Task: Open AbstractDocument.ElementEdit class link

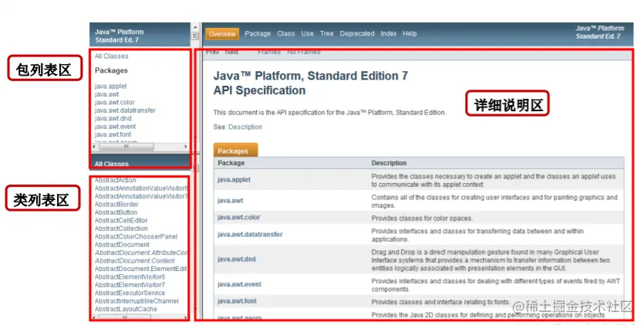Action: tap(141, 269)
